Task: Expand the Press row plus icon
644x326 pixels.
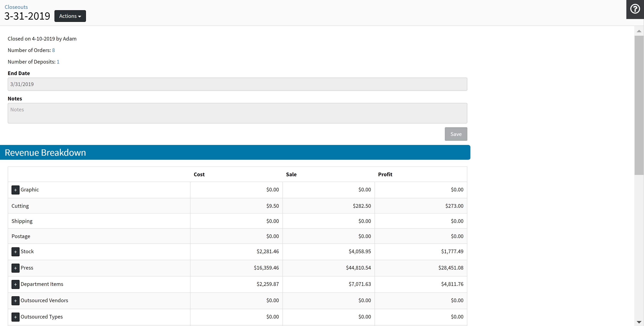Action: 15,268
